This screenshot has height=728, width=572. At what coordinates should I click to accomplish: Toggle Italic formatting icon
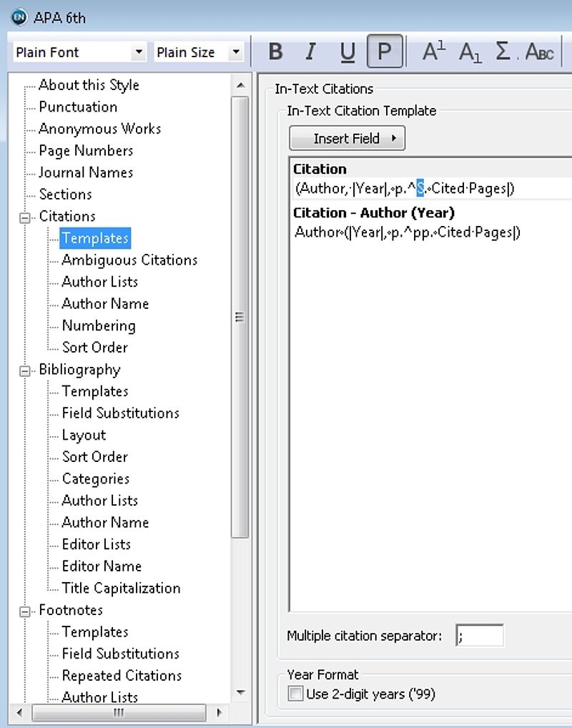coord(310,51)
